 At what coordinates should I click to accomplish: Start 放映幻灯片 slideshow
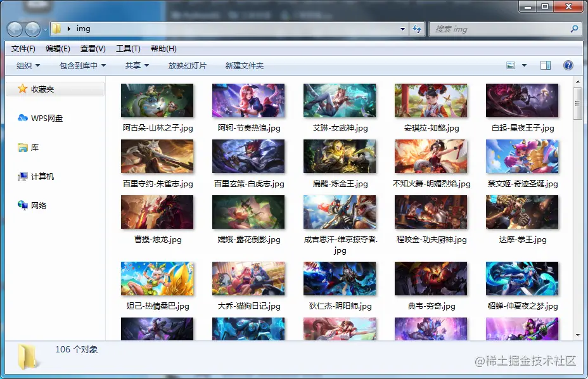[187, 66]
